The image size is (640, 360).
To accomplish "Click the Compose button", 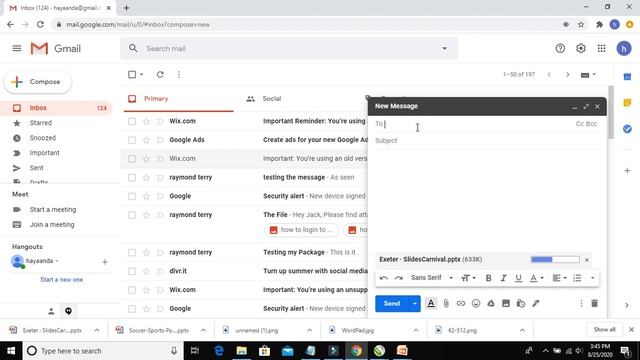I will coord(38,82).
